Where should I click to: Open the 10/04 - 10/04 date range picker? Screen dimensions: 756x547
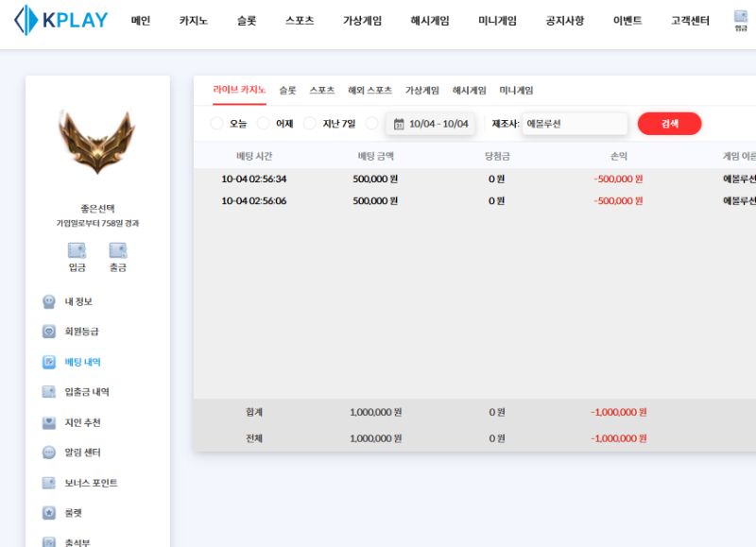[430, 124]
